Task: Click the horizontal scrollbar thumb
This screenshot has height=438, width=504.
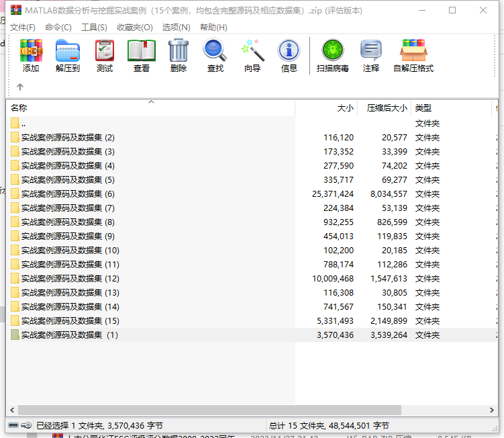Action: click(209, 410)
